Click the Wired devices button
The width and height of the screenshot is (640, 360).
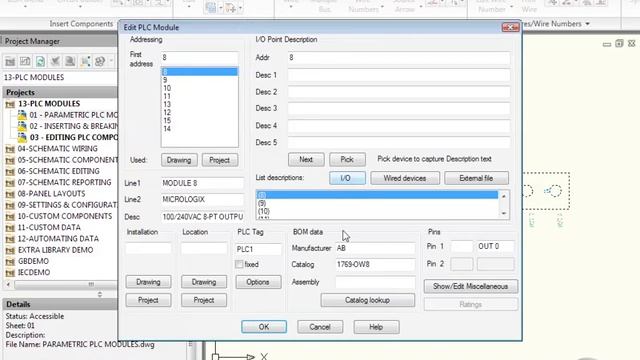pos(405,178)
